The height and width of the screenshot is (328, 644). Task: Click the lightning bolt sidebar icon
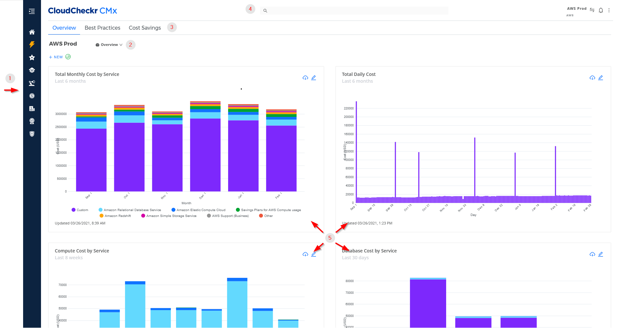pyautogui.click(x=32, y=45)
